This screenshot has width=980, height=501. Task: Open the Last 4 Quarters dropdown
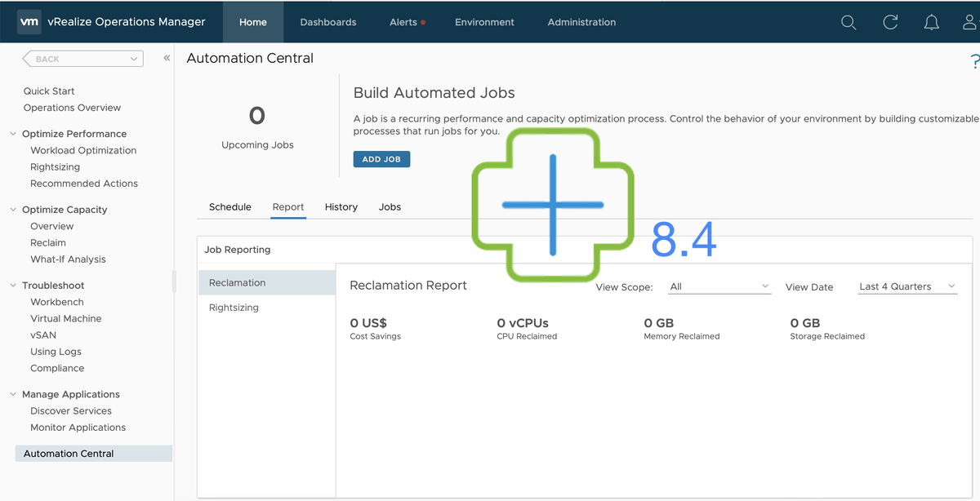[906, 286]
